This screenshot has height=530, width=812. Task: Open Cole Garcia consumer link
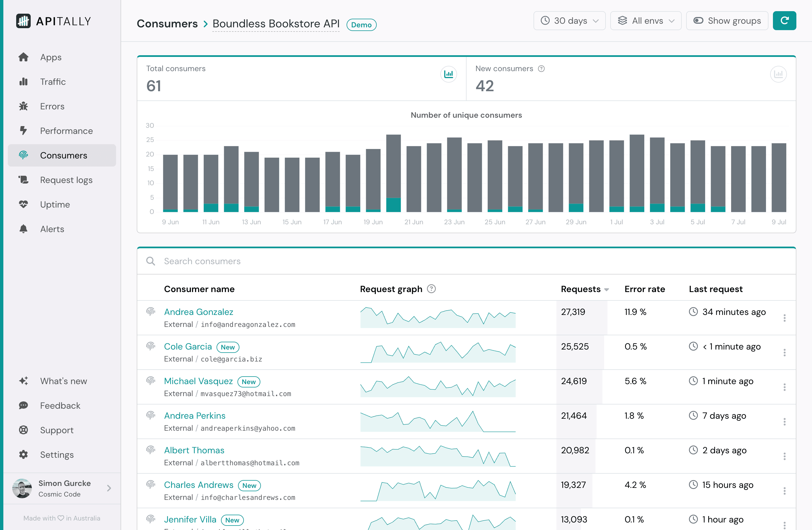[x=188, y=346]
